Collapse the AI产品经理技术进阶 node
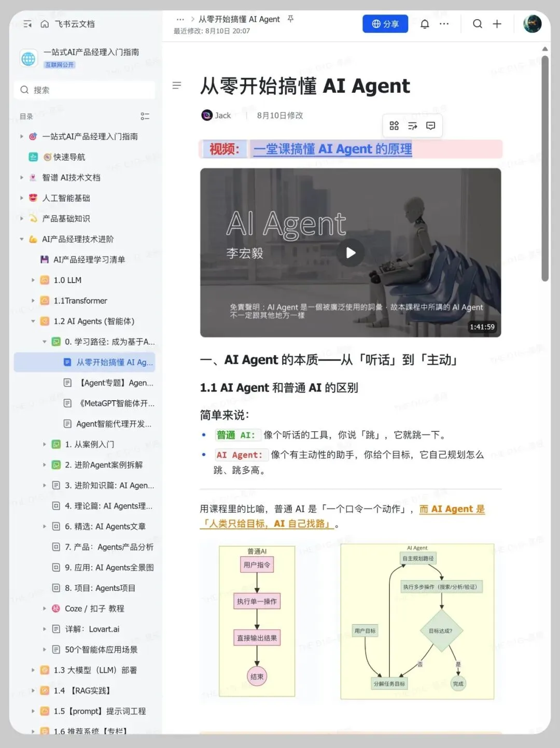Screen dimensions: 560x748 pos(21,239)
